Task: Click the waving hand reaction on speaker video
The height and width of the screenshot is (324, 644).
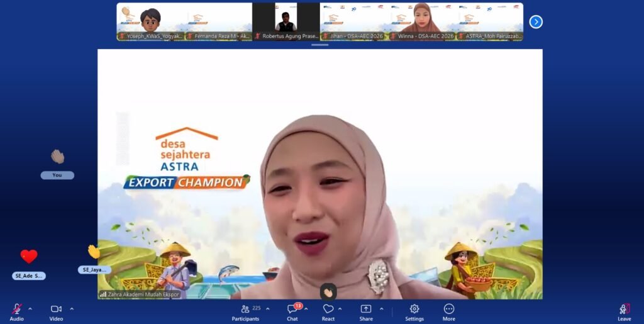Action: 328,293
